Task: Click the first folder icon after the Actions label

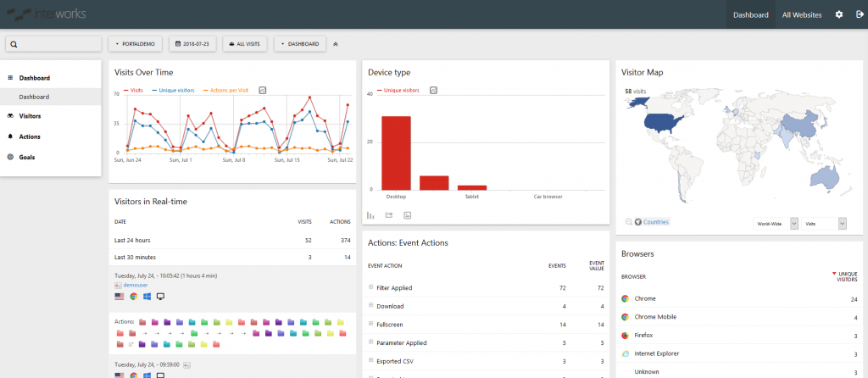Action: click(142, 321)
